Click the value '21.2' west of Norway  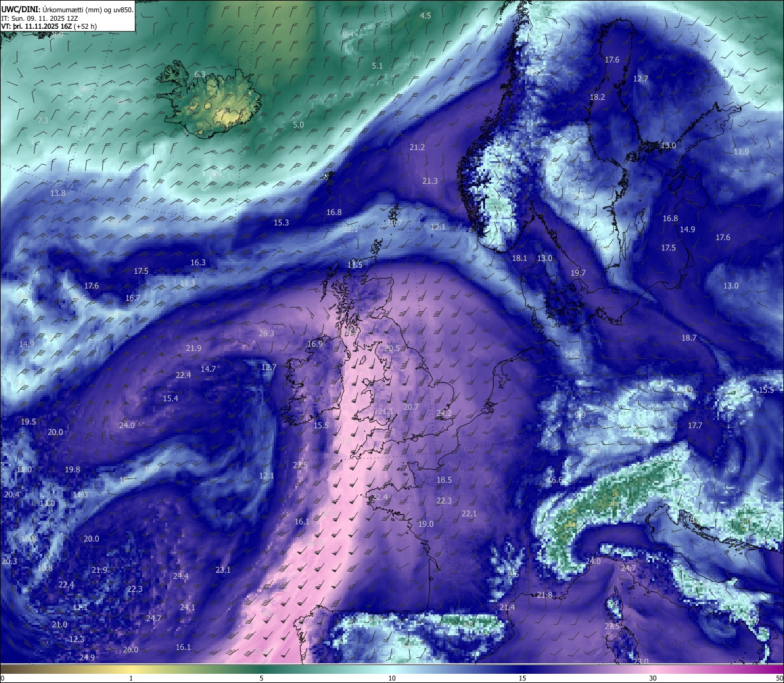tap(417, 147)
